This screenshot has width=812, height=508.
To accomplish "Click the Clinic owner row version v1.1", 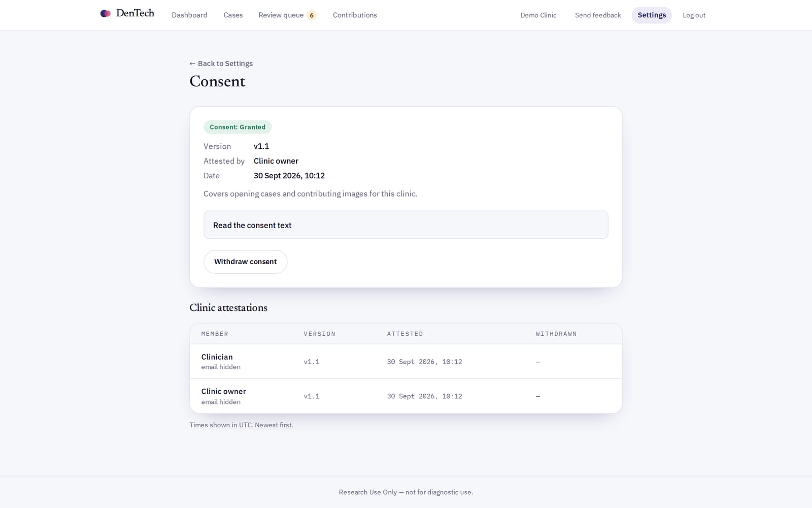I will pos(312,396).
